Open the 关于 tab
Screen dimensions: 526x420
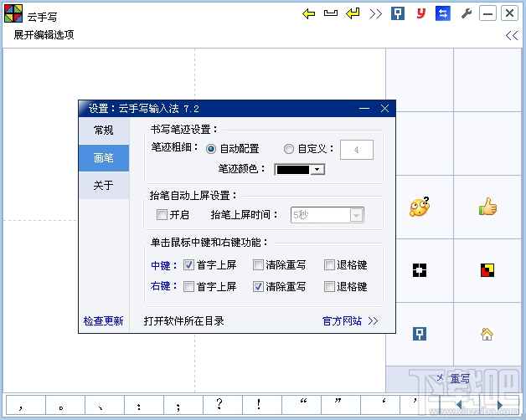(x=104, y=186)
